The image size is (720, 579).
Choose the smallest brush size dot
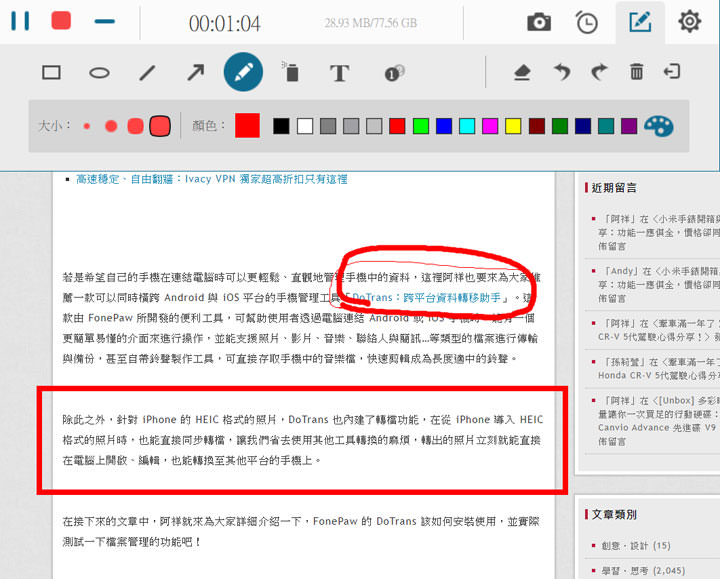(x=87, y=126)
